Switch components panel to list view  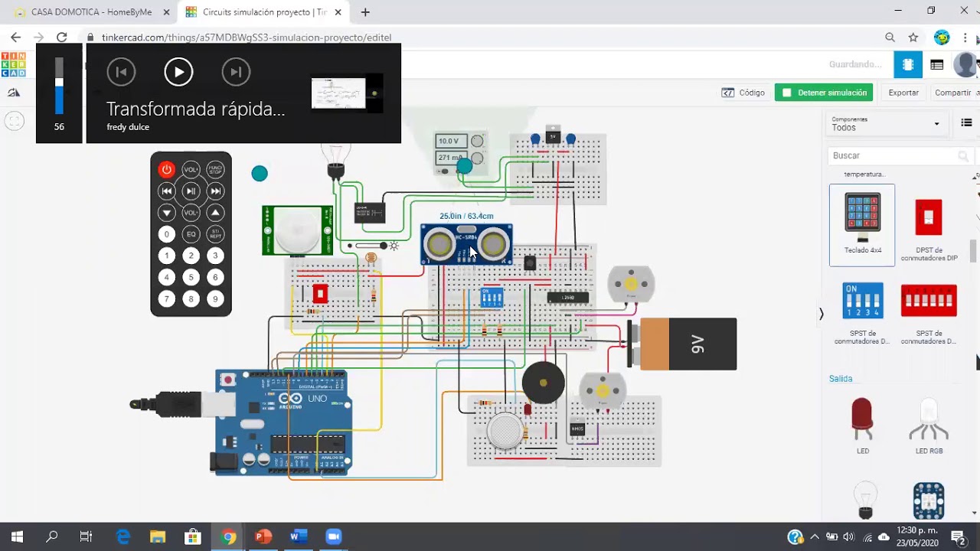click(x=966, y=123)
